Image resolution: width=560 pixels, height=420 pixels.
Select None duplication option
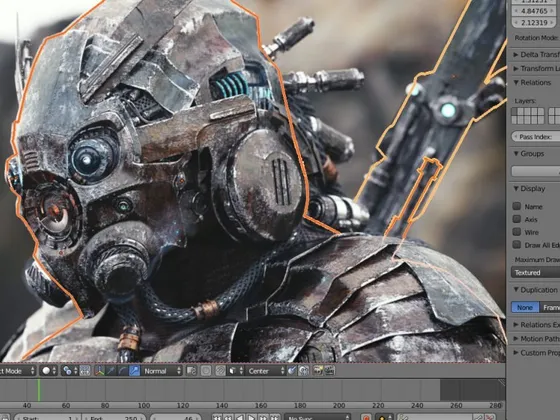point(525,308)
